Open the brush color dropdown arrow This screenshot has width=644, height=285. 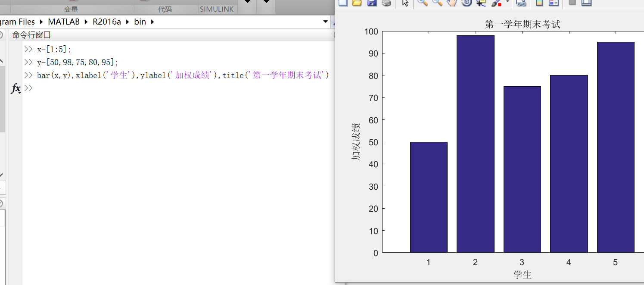coord(507,2)
